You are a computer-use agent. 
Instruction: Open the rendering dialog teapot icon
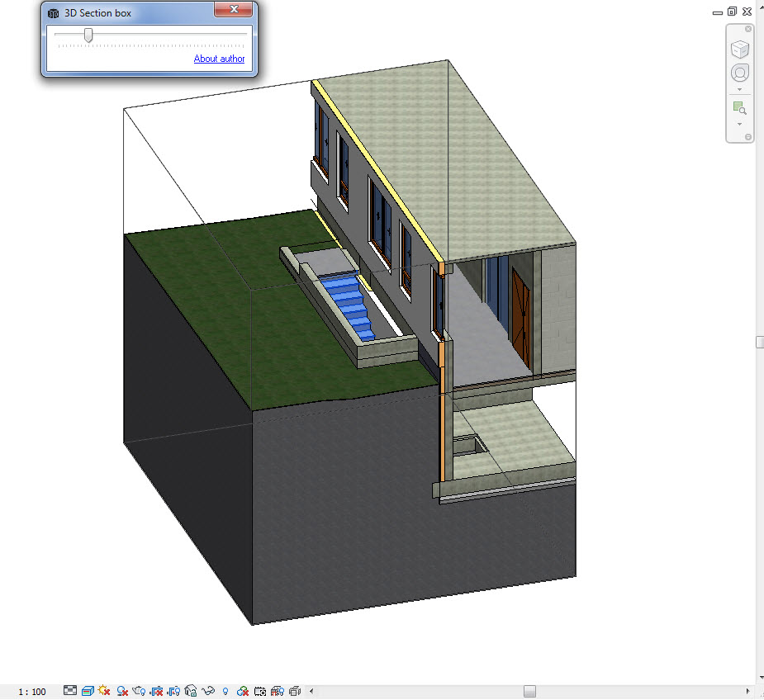(x=139, y=691)
